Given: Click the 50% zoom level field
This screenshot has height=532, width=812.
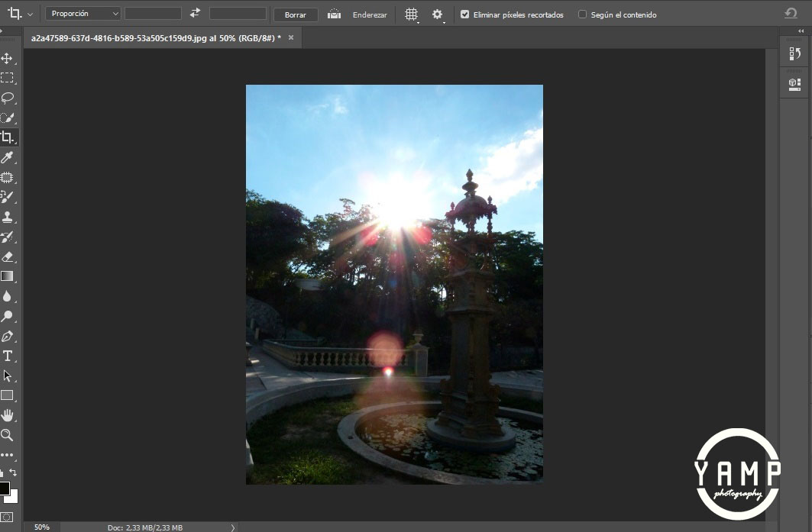Looking at the screenshot, I should [42, 527].
